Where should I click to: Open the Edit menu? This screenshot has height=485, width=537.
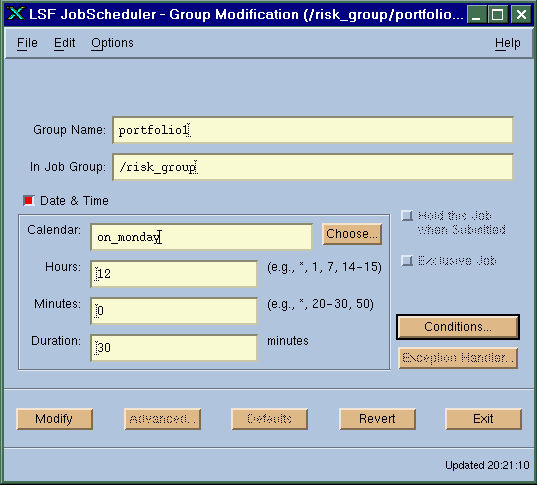pyautogui.click(x=64, y=43)
